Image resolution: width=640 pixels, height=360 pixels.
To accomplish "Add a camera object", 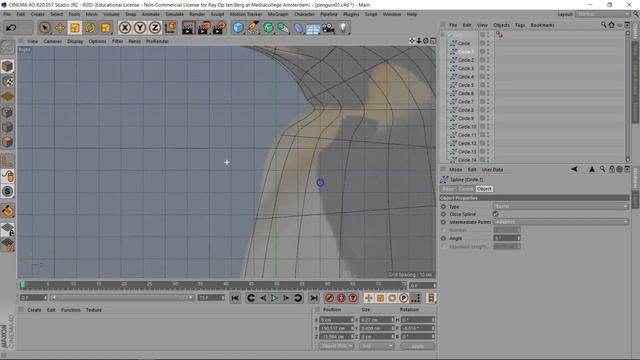I will pos(328,28).
